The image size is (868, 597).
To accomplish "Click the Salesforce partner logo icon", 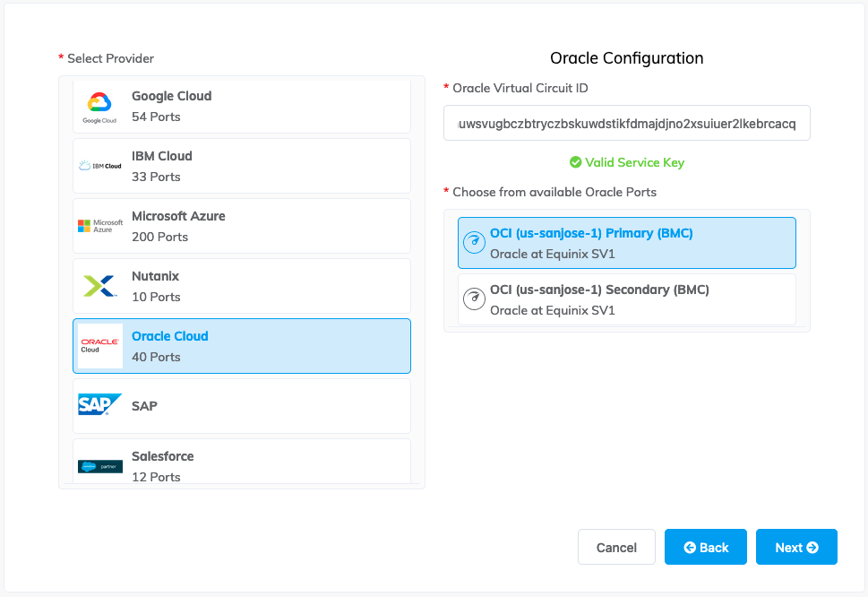I will (x=99, y=466).
